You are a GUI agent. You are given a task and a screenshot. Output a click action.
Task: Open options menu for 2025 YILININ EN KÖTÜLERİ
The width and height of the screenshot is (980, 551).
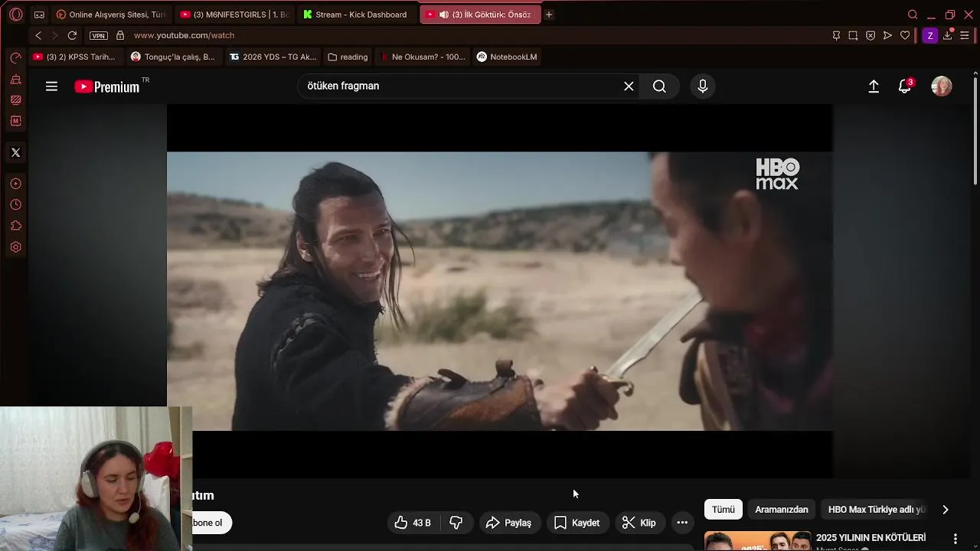pos(955,539)
